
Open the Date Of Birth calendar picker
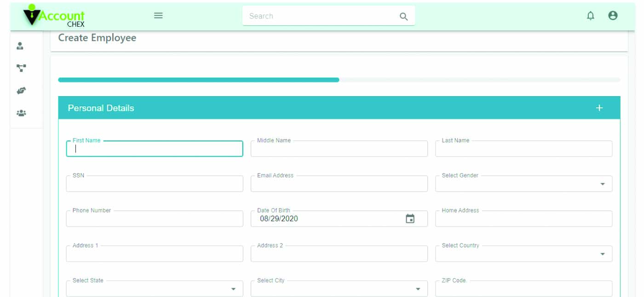coord(410,219)
